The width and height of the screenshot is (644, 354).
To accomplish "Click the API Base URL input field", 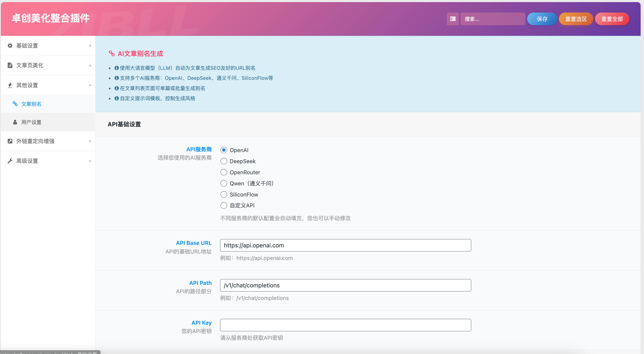I will point(345,245).
